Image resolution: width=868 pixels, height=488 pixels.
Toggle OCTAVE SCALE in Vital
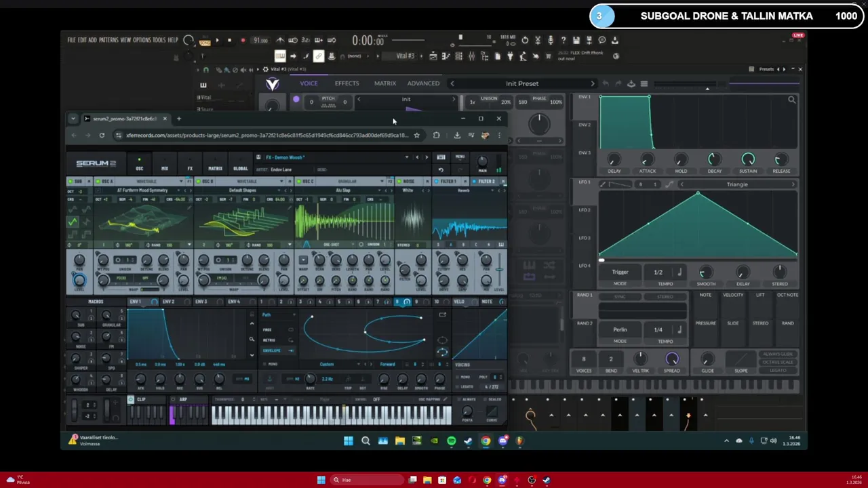pos(777,362)
